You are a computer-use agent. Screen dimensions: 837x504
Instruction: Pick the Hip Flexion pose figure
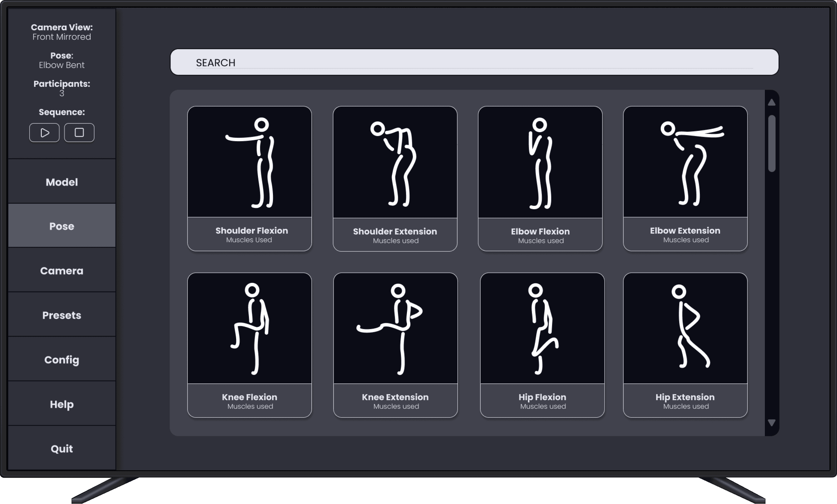click(x=542, y=329)
